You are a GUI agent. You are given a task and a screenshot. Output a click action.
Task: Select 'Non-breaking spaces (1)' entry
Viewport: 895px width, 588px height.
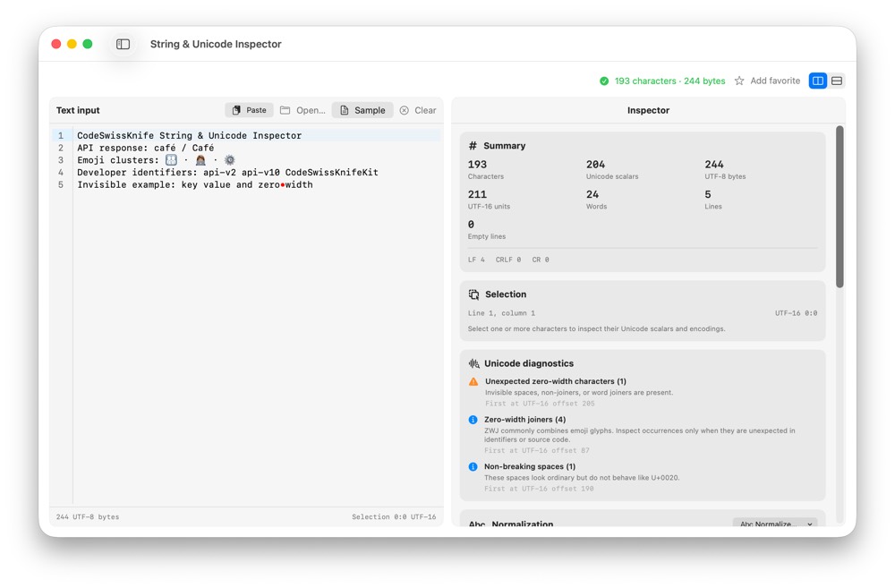coord(530,466)
